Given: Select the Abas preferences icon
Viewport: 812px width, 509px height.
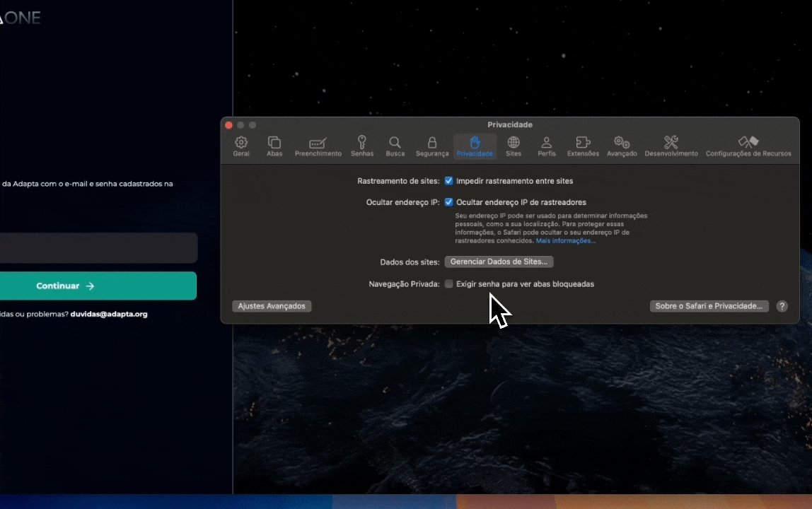Looking at the screenshot, I should point(274,146).
